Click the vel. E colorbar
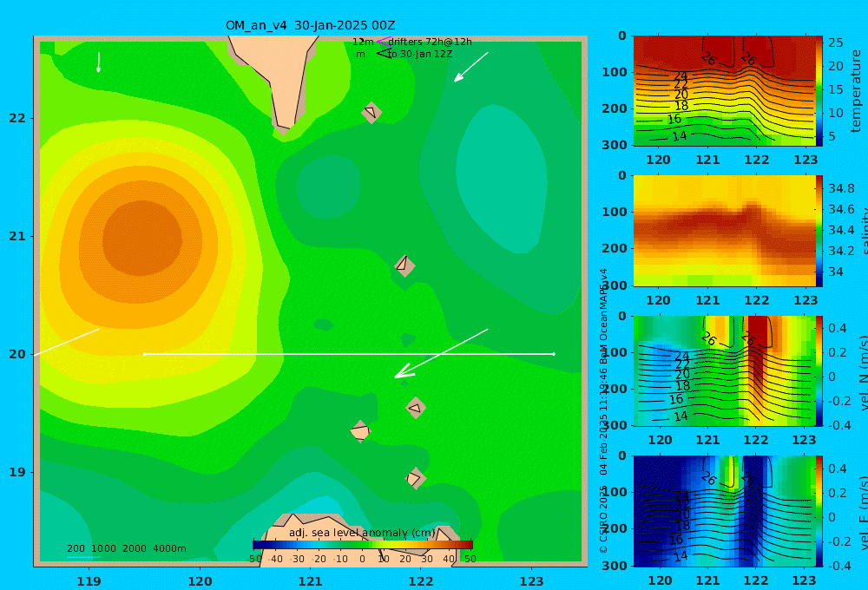Screen dimensions: 868x590 tap(819, 511)
